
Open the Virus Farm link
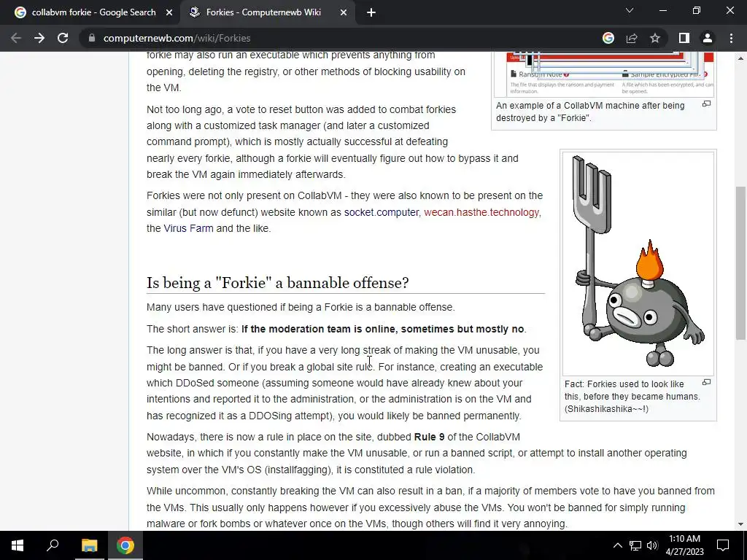188,228
